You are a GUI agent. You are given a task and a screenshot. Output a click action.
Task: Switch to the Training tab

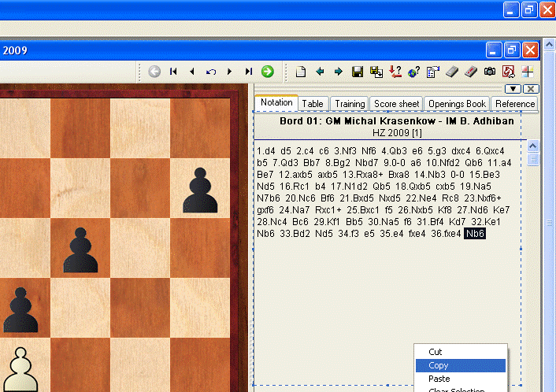[x=350, y=104]
